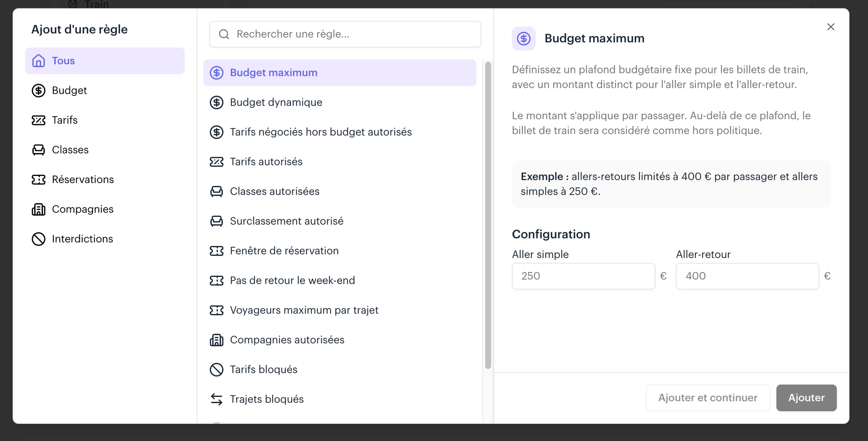The height and width of the screenshot is (441, 868).
Task: Click the Ajouter button
Action: pyautogui.click(x=806, y=398)
